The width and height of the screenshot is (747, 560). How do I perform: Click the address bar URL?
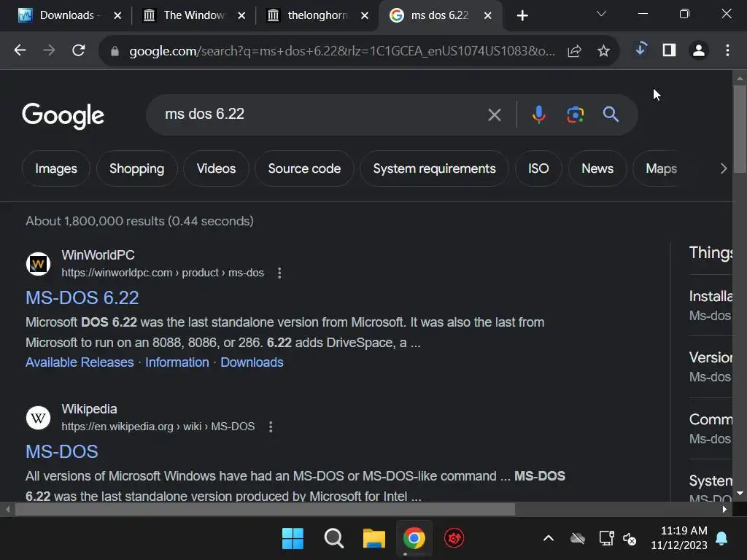click(341, 50)
